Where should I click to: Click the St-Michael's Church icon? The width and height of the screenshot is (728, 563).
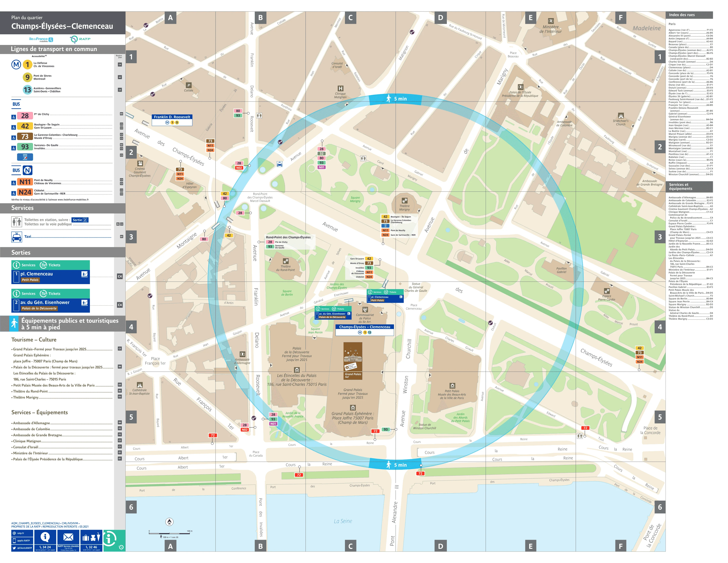pyautogui.click(x=621, y=116)
